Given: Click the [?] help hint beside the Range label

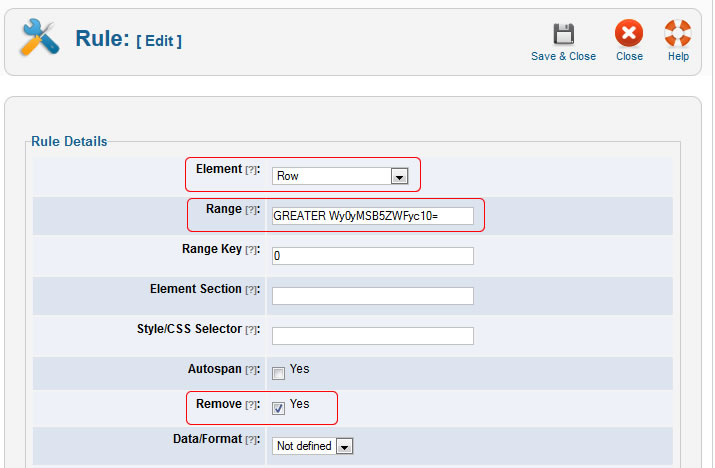Looking at the screenshot, I should pos(252,211).
